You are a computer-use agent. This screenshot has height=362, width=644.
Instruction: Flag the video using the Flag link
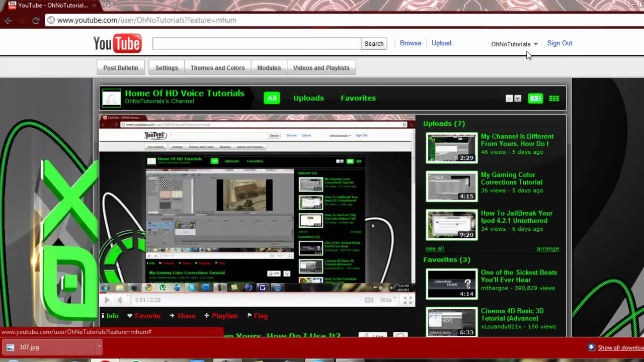point(257,316)
